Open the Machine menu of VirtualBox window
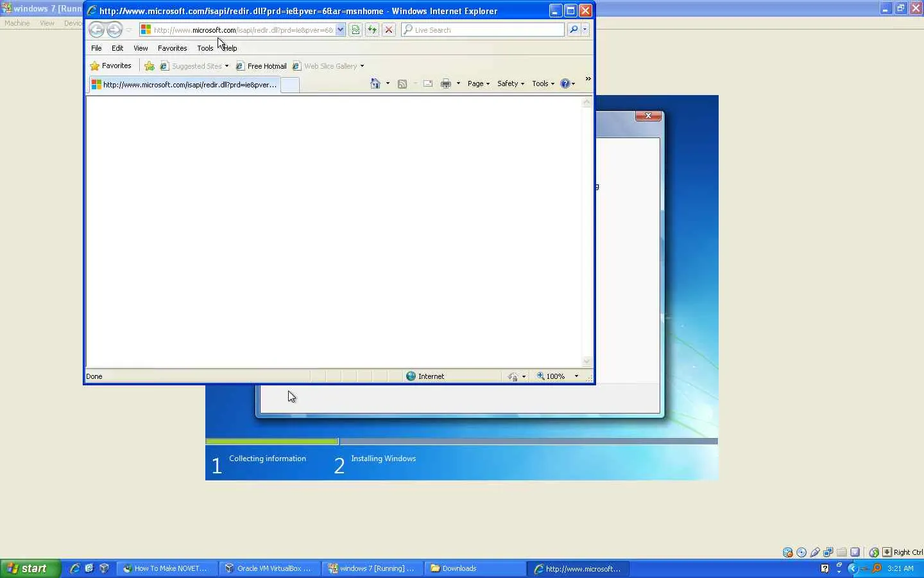 [17, 23]
